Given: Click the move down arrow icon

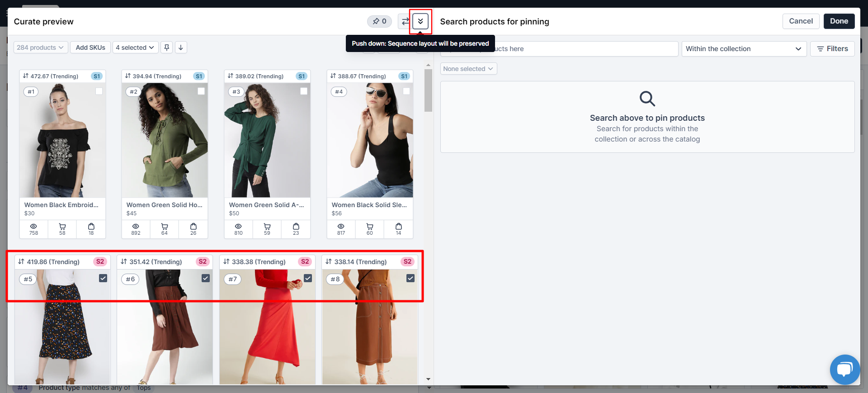Looking at the screenshot, I should coord(181,47).
